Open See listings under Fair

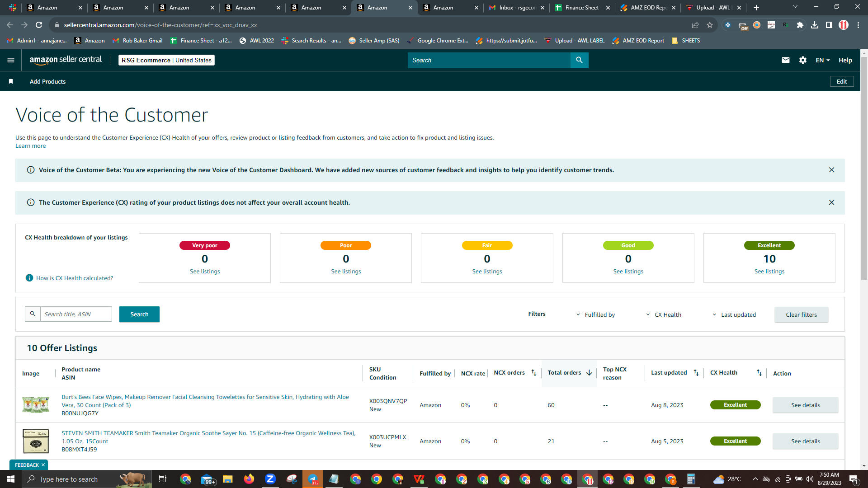(487, 272)
